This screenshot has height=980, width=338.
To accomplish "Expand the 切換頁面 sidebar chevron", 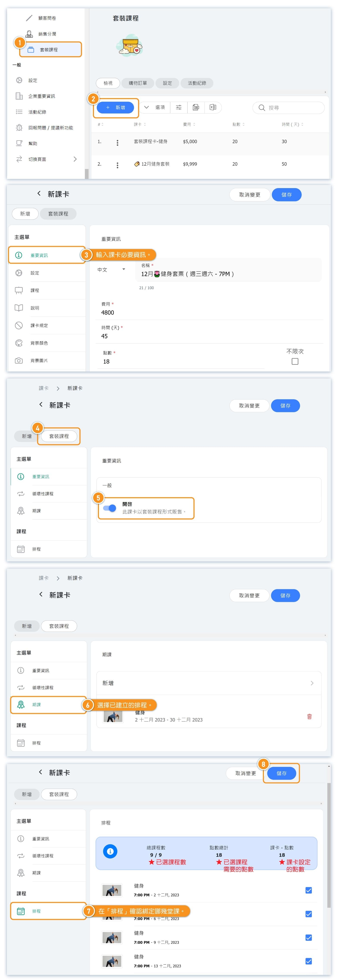I will point(75,159).
